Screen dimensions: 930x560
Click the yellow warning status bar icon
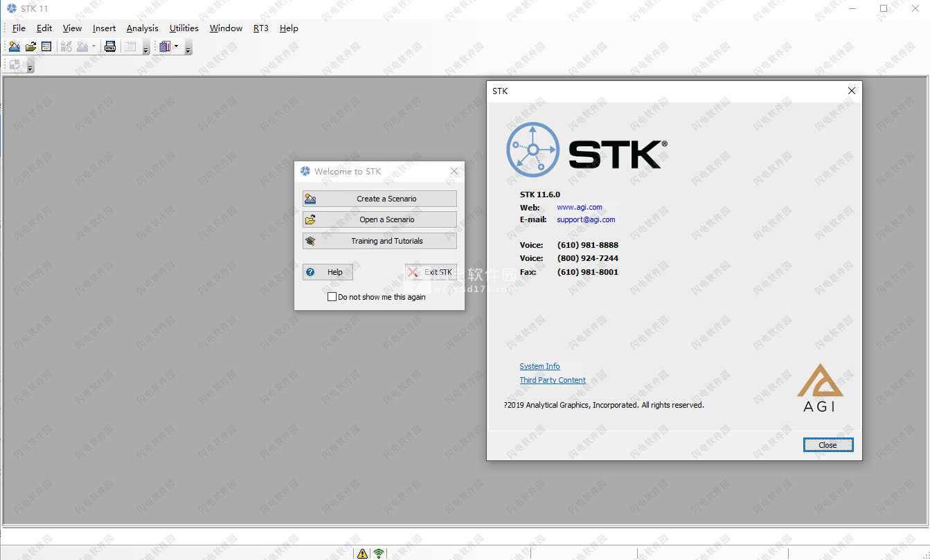pos(362,554)
